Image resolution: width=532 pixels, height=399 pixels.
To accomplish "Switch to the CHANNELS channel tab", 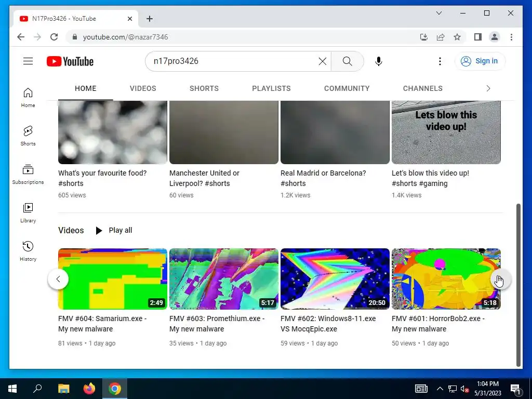I will [423, 88].
